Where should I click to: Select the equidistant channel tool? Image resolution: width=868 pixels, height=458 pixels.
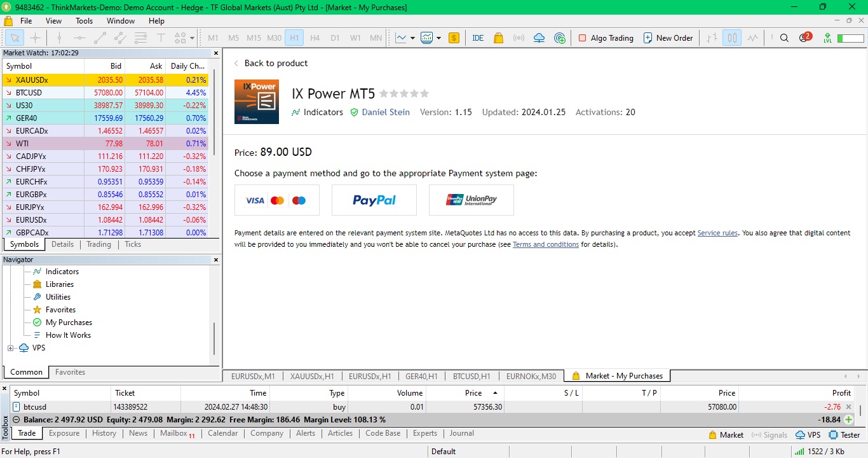(x=120, y=38)
